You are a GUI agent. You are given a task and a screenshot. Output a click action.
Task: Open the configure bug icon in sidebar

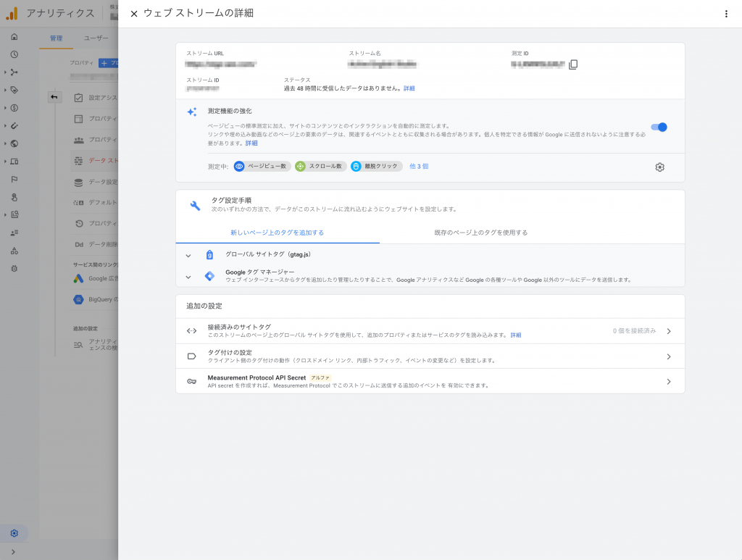[x=14, y=268]
